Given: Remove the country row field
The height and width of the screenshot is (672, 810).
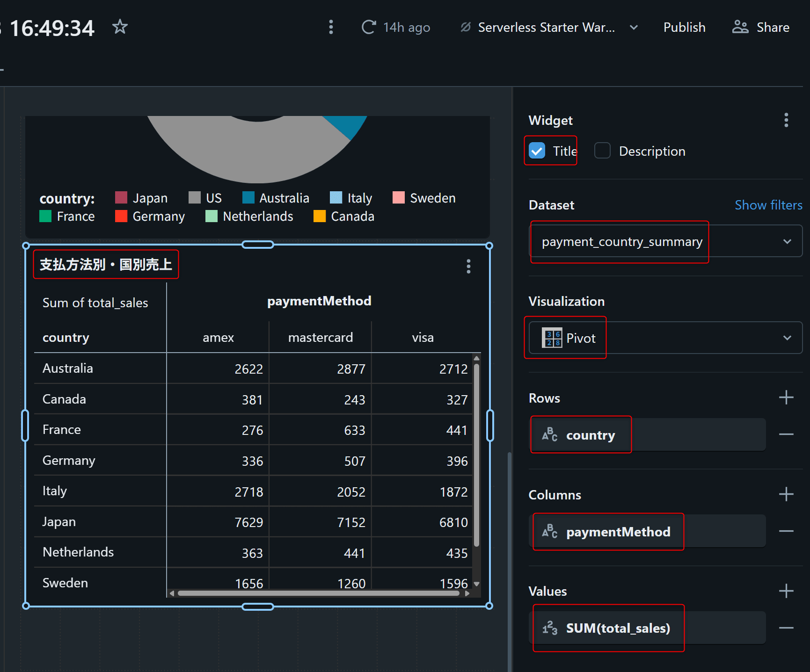Looking at the screenshot, I should point(786,435).
